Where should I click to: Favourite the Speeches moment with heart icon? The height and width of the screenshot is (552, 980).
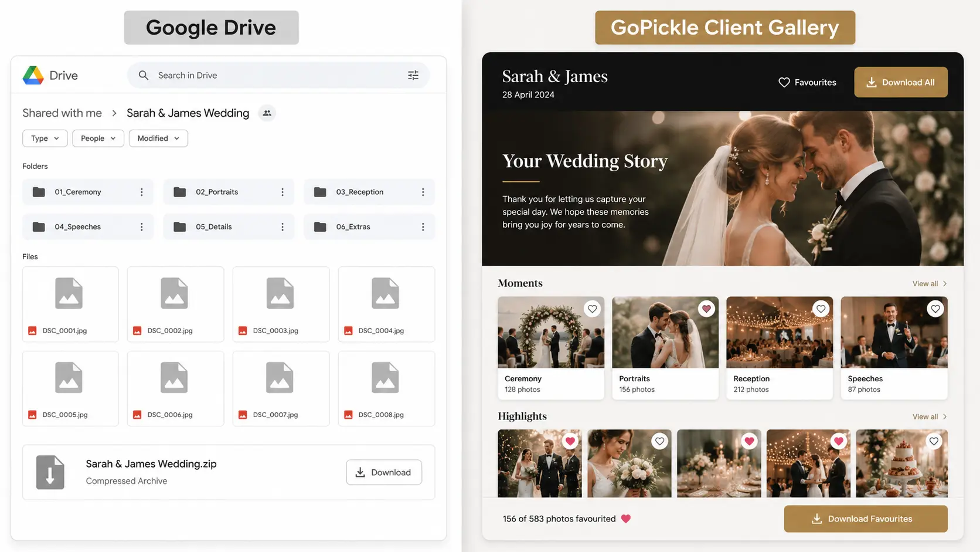(935, 309)
